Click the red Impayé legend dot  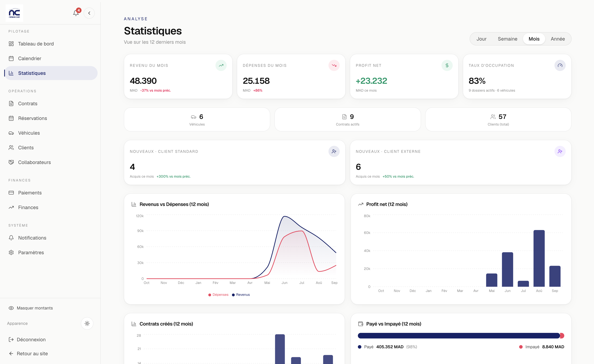[x=521, y=347]
